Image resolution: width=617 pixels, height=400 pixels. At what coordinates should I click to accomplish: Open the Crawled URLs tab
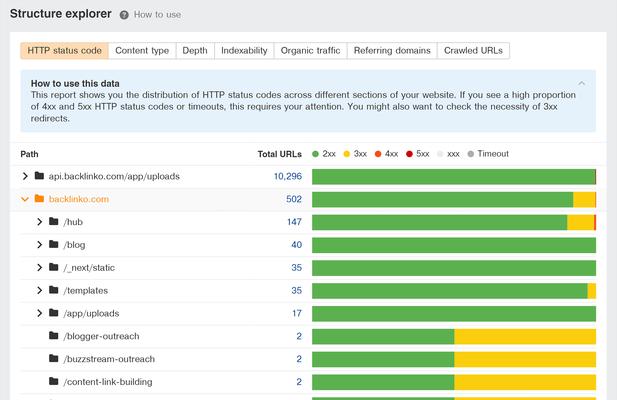tap(473, 51)
